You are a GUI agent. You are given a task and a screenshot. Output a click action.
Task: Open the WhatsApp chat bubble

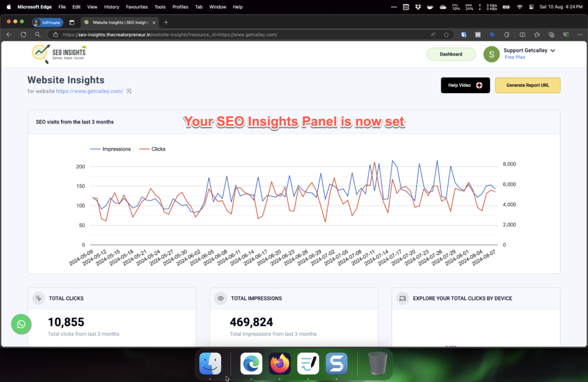pos(21,324)
